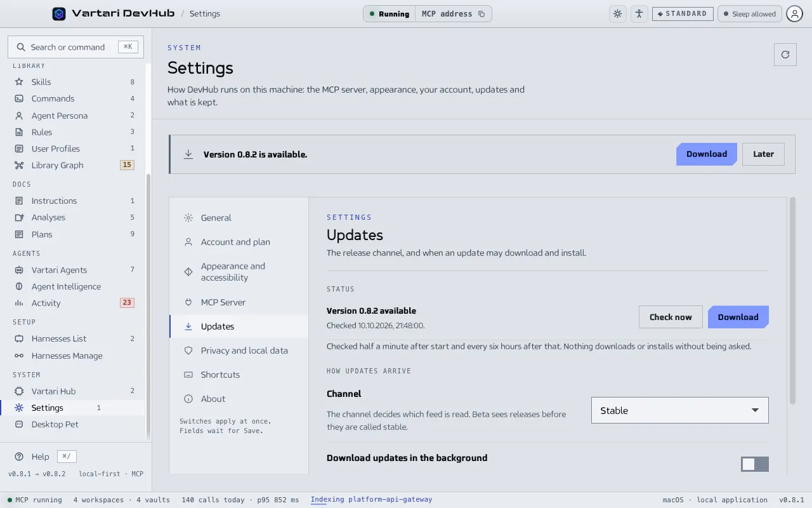812x508 pixels.
Task: Click Download in the version banner
Action: point(707,154)
